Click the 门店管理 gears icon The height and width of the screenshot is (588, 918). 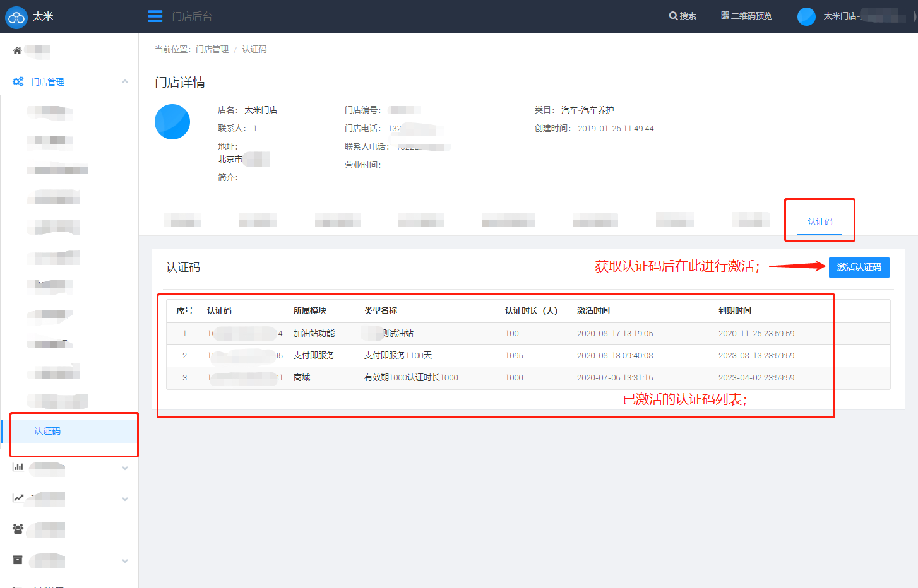18,82
